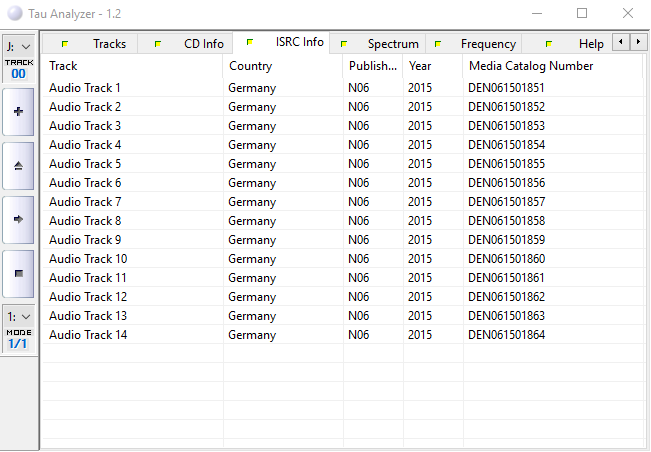Screen dimensions: 651x452
Task: Click the right arrow button in sidebar
Action: click(x=18, y=218)
